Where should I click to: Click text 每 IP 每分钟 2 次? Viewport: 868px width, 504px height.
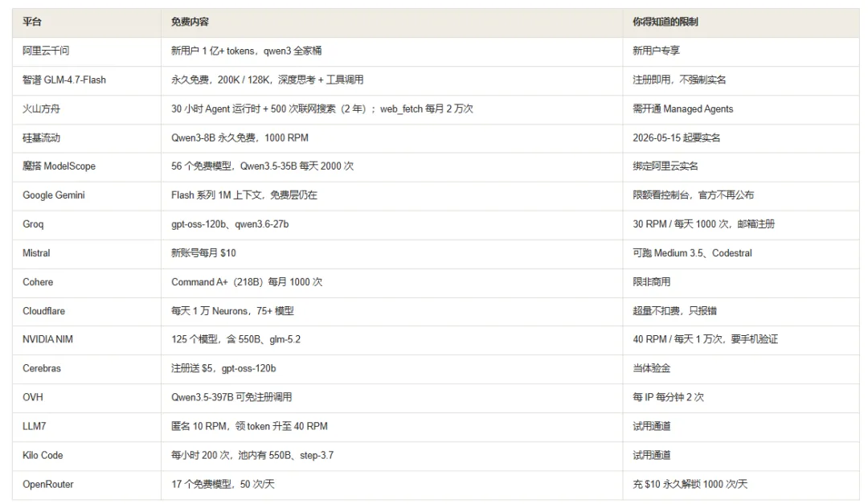[x=668, y=398]
